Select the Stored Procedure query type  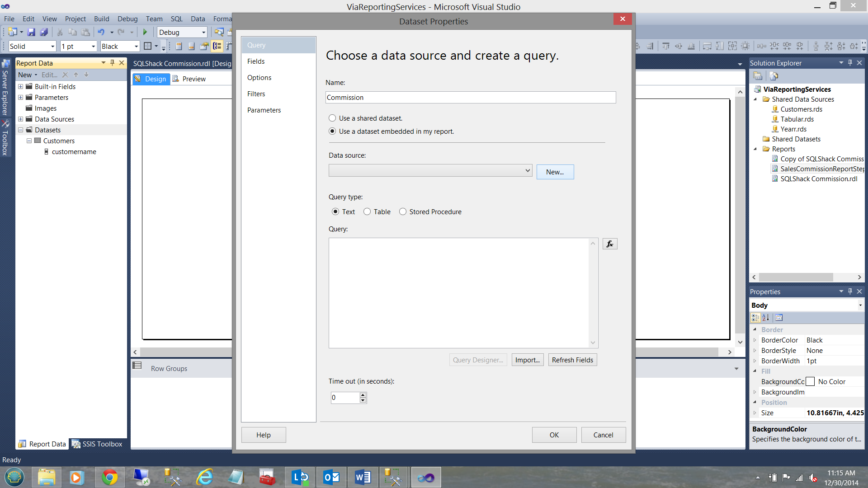[x=403, y=211]
